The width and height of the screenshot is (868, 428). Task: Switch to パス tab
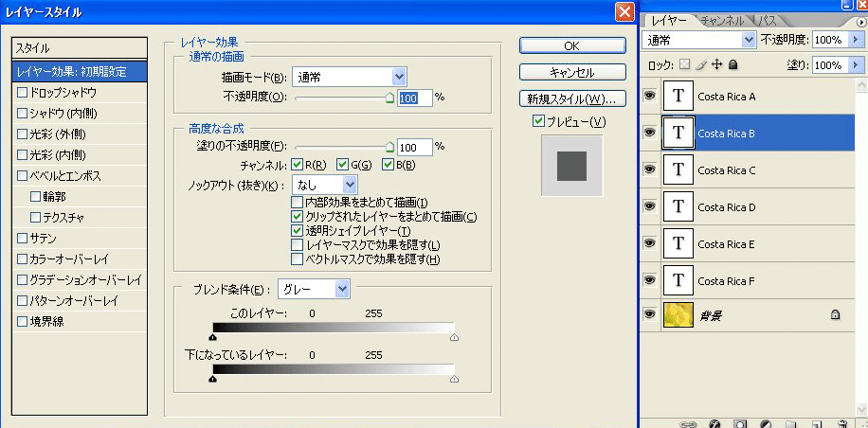[x=767, y=22]
